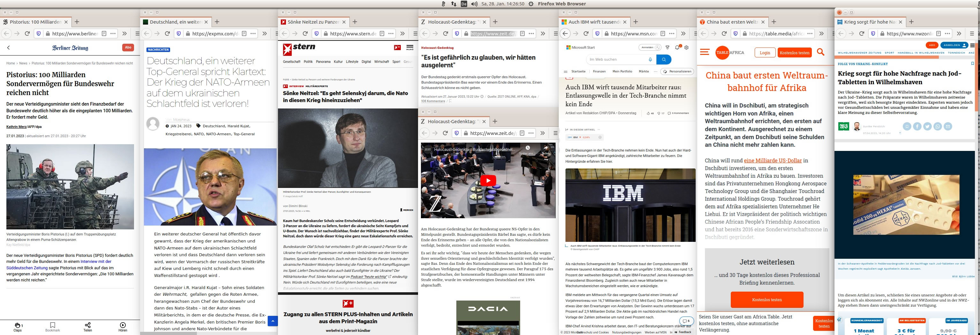
Task: Click the stern plus icon in header
Action: point(397,48)
